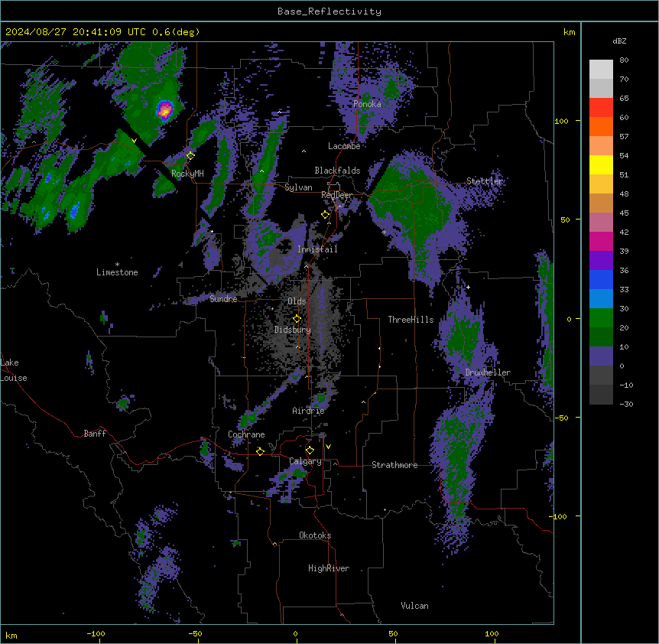Click the Base_Reflectivity title
Screen dimensions: 659x644
[329, 11]
